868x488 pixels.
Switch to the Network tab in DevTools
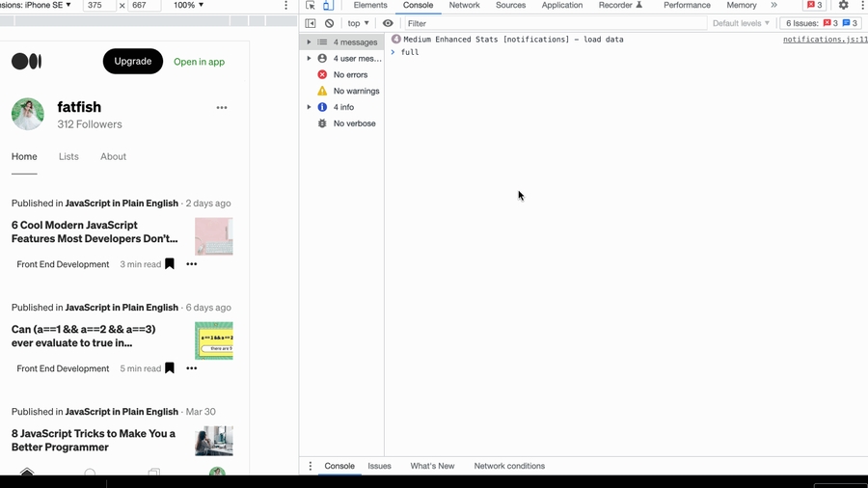[x=464, y=6]
